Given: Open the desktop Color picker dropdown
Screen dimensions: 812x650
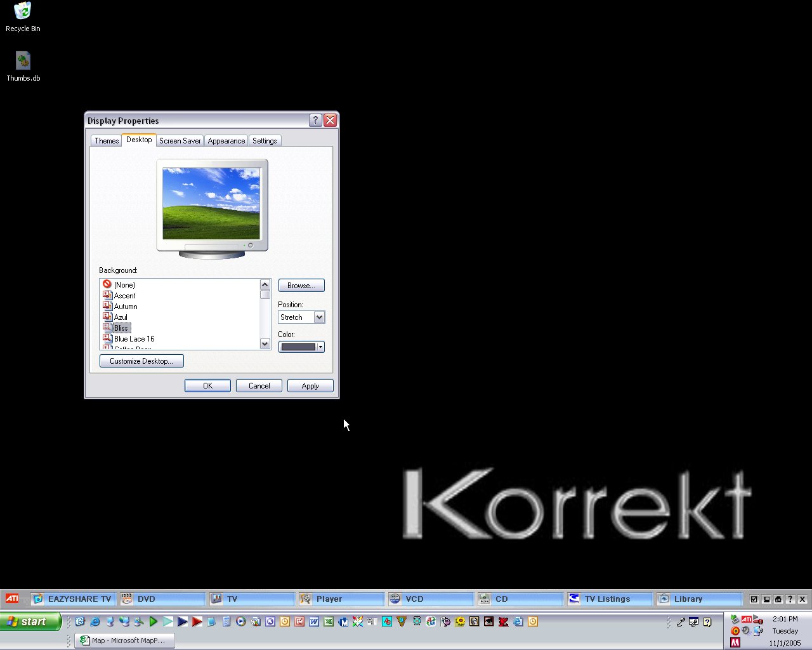Looking at the screenshot, I should [x=320, y=347].
